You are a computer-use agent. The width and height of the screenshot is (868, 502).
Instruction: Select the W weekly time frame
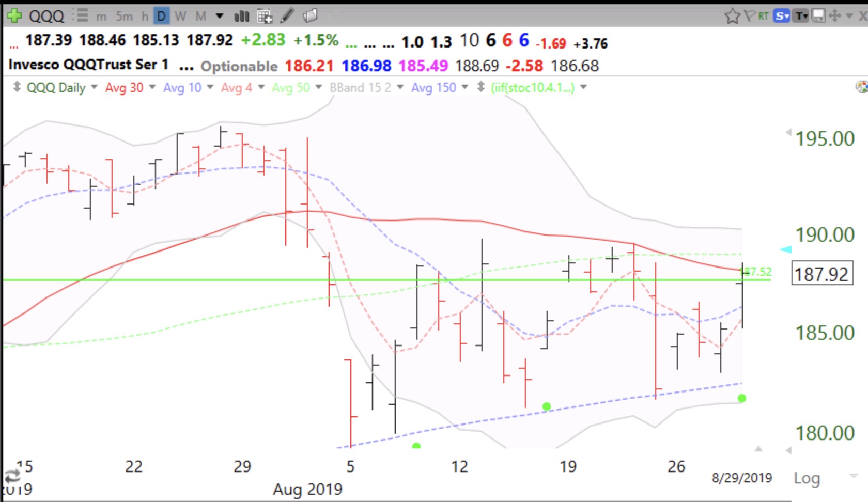pyautogui.click(x=180, y=17)
